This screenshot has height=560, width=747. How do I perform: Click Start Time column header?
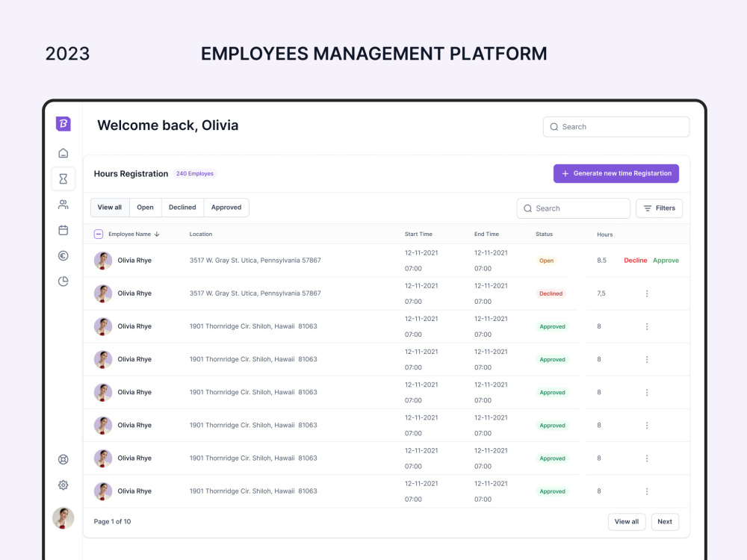(x=418, y=234)
